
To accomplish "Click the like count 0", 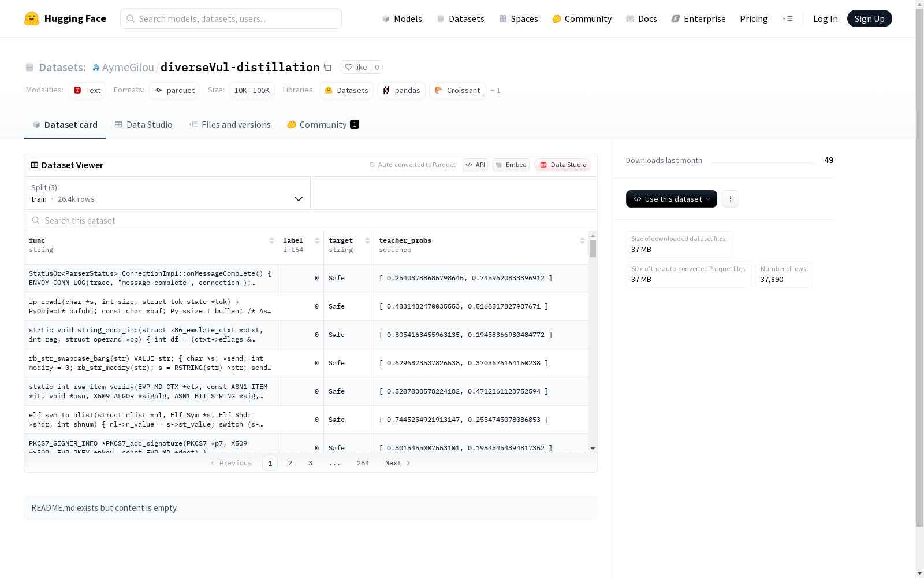I will pyautogui.click(x=377, y=67).
